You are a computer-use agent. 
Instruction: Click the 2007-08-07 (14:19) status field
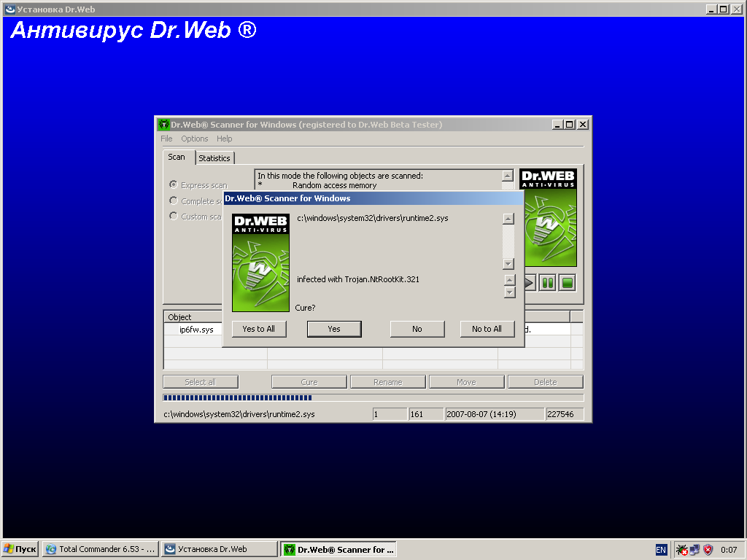click(494, 414)
